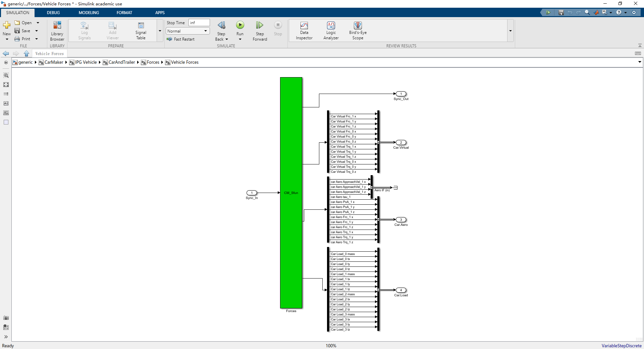644x349 pixels.
Task: Switch to the Format tab
Action: pyautogui.click(x=124, y=13)
